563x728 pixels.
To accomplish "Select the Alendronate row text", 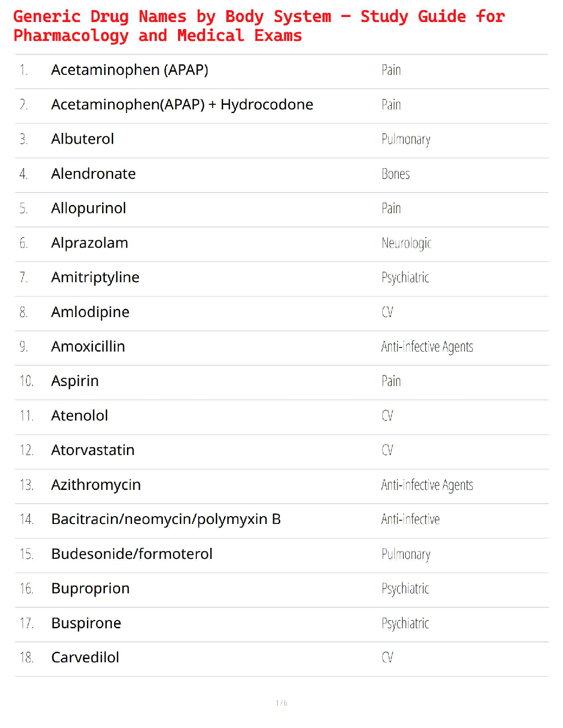I will point(93,174).
